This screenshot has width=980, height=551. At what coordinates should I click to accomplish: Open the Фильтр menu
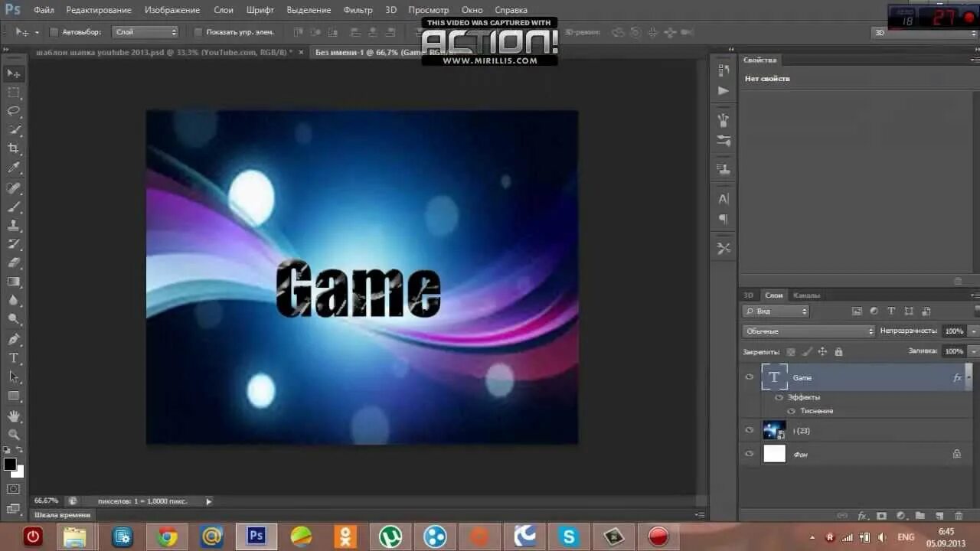click(358, 10)
